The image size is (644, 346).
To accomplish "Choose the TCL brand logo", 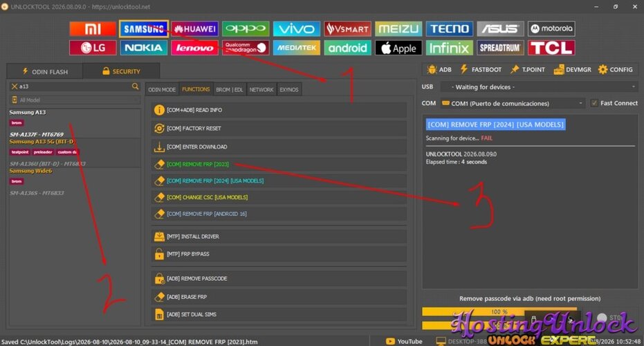I will click(551, 48).
